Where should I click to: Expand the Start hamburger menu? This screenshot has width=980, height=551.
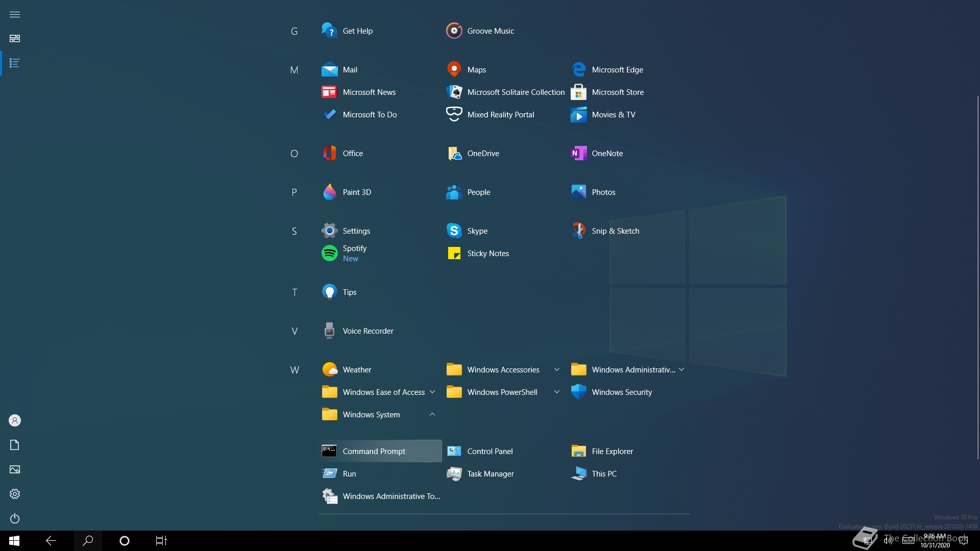(x=15, y=14)
